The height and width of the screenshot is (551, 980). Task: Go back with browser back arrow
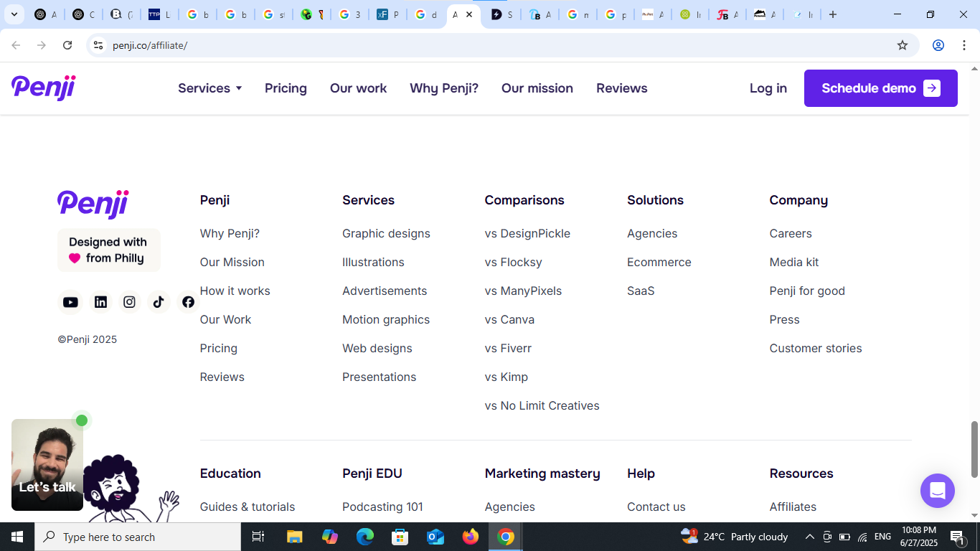click(16, 45)
